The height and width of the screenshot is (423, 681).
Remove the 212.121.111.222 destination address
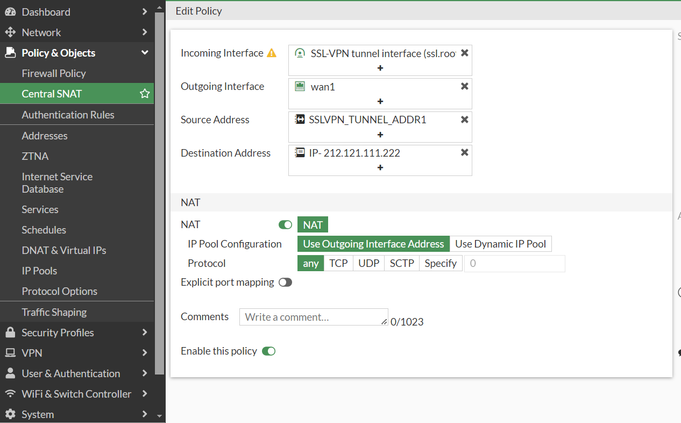(464, 152)
